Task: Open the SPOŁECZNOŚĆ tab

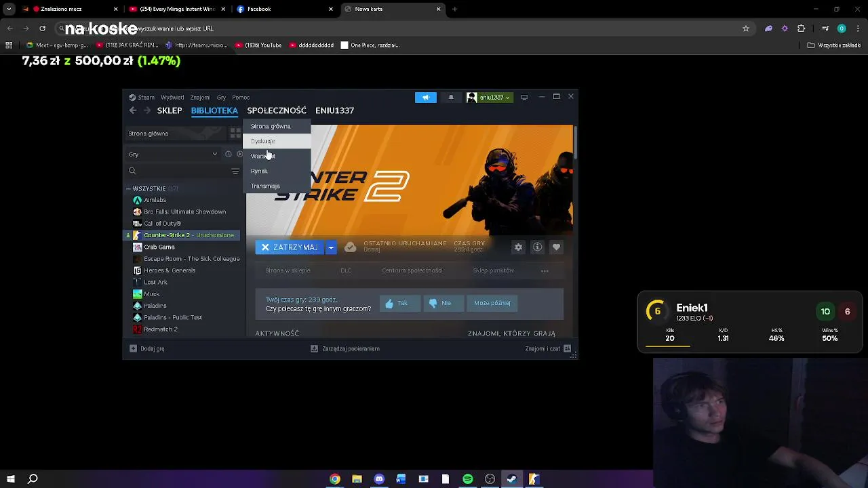Action: click(277, 110)
